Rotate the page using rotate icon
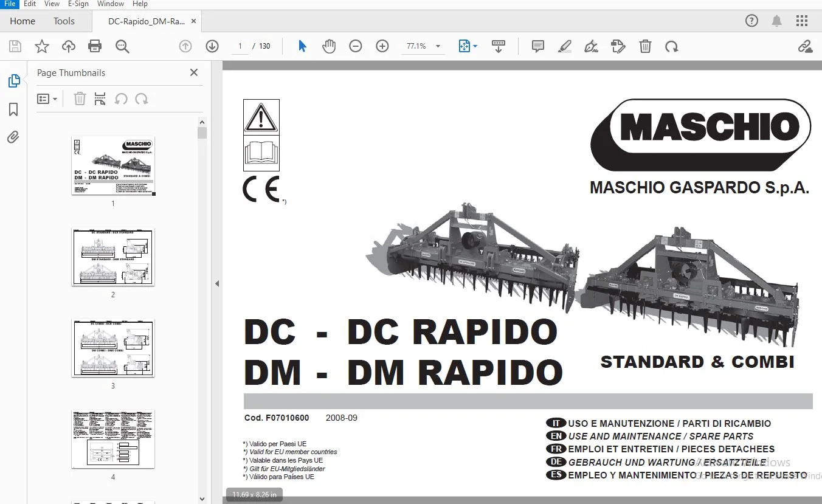Viewport: 822px width, 504px height. (672, 46)
